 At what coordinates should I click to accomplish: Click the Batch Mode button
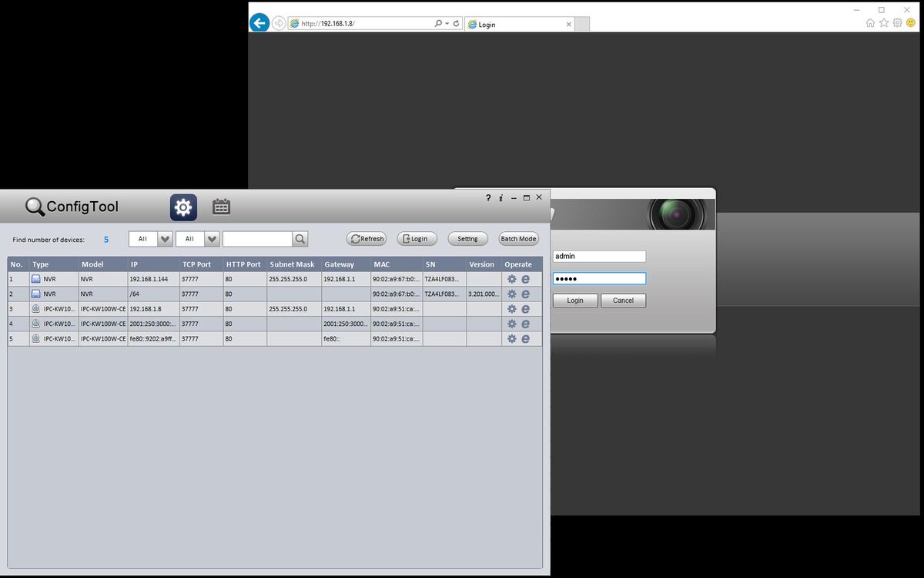tap(518, 239)
